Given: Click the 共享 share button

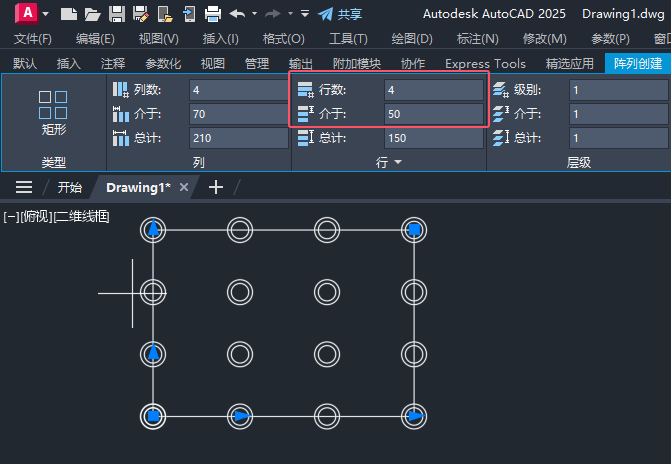Looking at the screenshot, I should tap(340, 14).
